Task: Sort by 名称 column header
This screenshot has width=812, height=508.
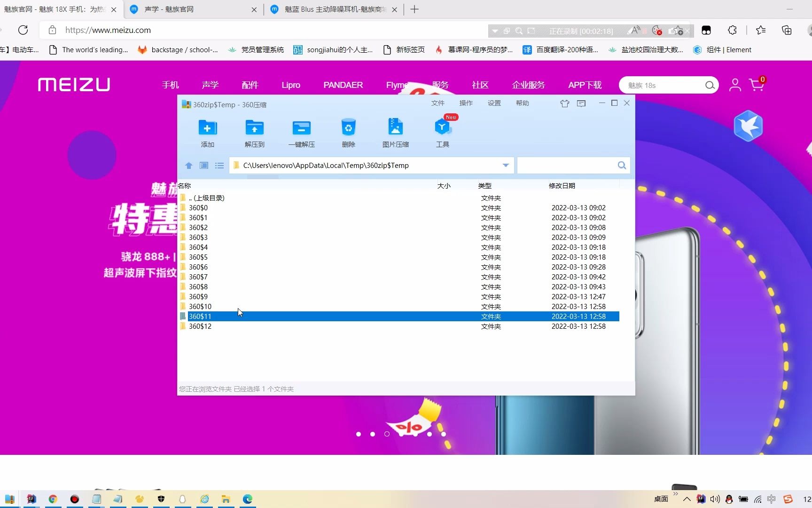Action: coord(185,186)
